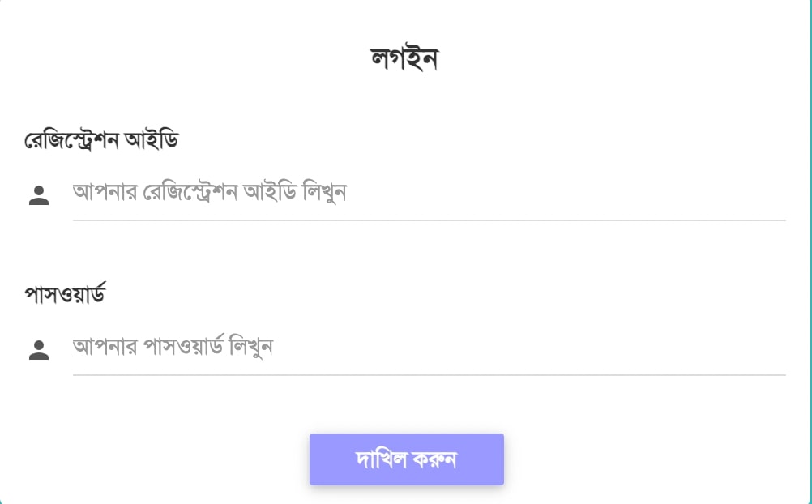The image size is (812, 504).
Task: Select the user icon under রেজিস্ট্রেশন আইডি label
Action: tap(39, 196)
